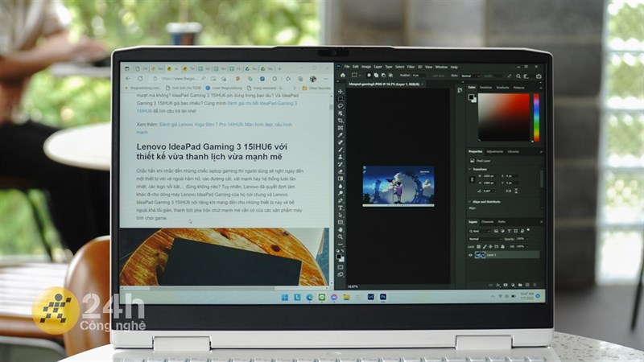Click the hue spectrum slider
The height and width of the screenshot is (362, 644).
point(536,117)
